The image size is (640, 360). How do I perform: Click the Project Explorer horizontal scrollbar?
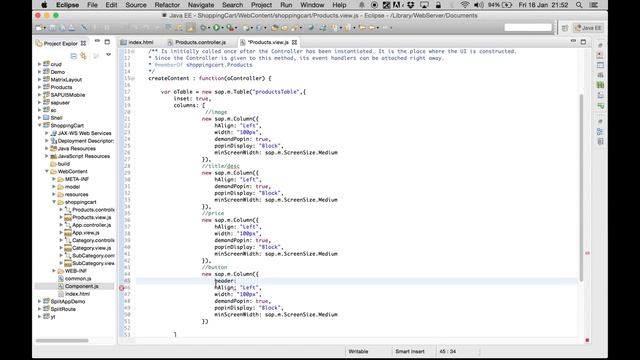coord(62,340)
